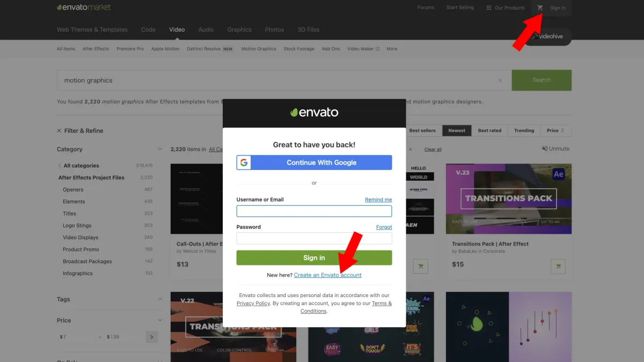Collapse the Price section chevron
Image resolution: width=644 pixels, height=362 pixels.
160,320
